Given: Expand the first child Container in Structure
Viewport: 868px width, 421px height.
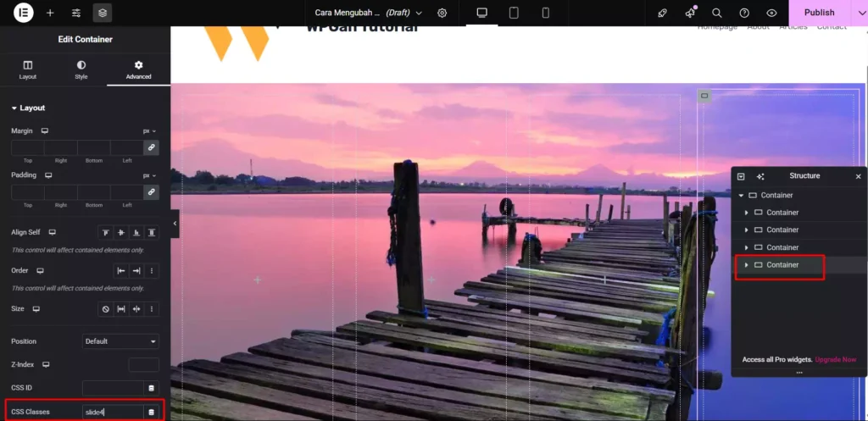Looking at the screenshot, I should point(746,213).
